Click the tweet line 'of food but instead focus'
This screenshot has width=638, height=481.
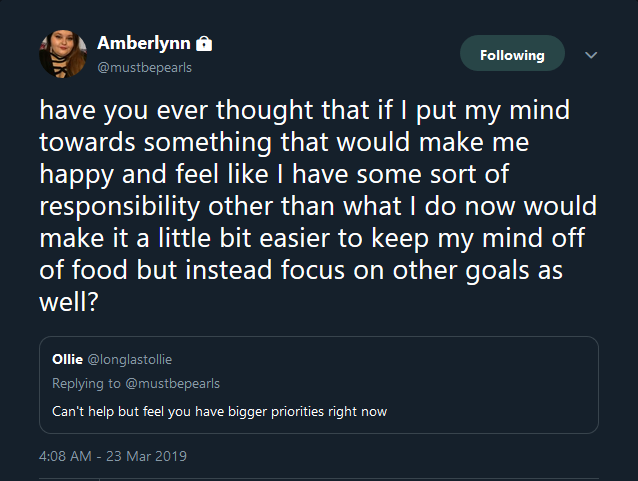click(301, 270)
